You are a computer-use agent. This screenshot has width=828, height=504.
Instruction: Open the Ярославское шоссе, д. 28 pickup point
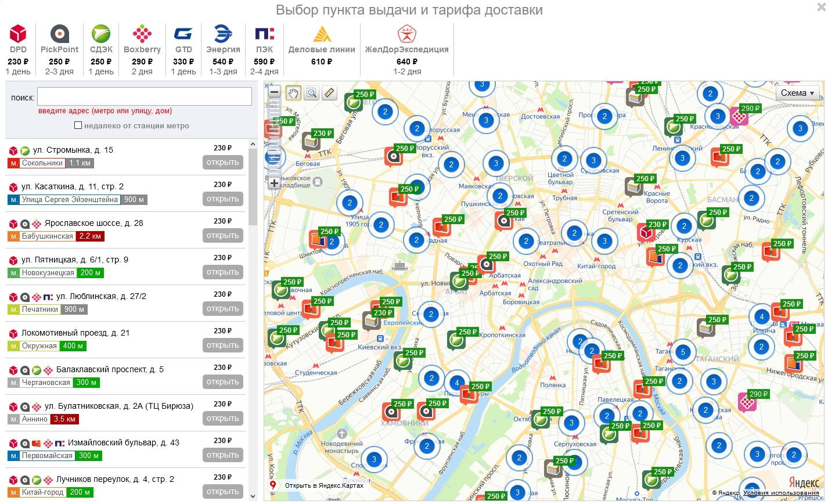tap(223, 235)
